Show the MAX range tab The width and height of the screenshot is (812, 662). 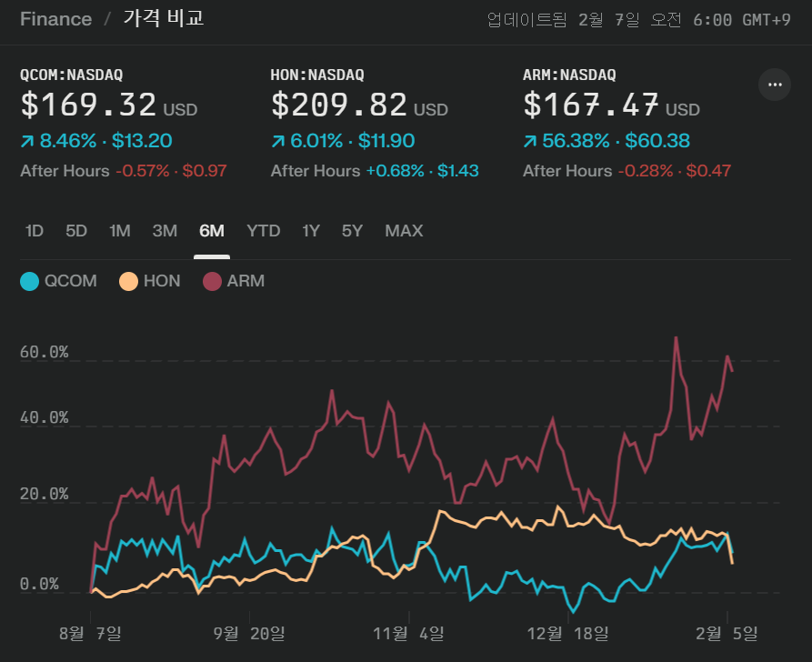tap(404, 231)
